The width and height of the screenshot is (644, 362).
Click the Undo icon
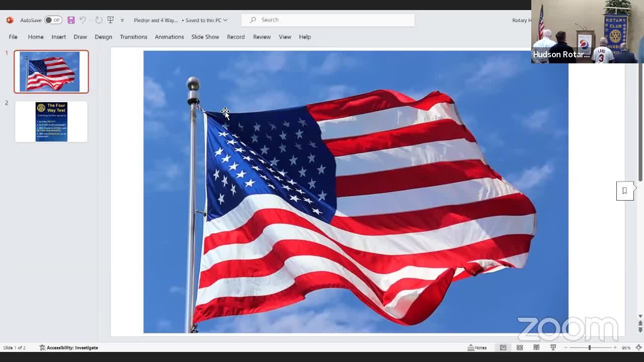click(x=83, y=20)
